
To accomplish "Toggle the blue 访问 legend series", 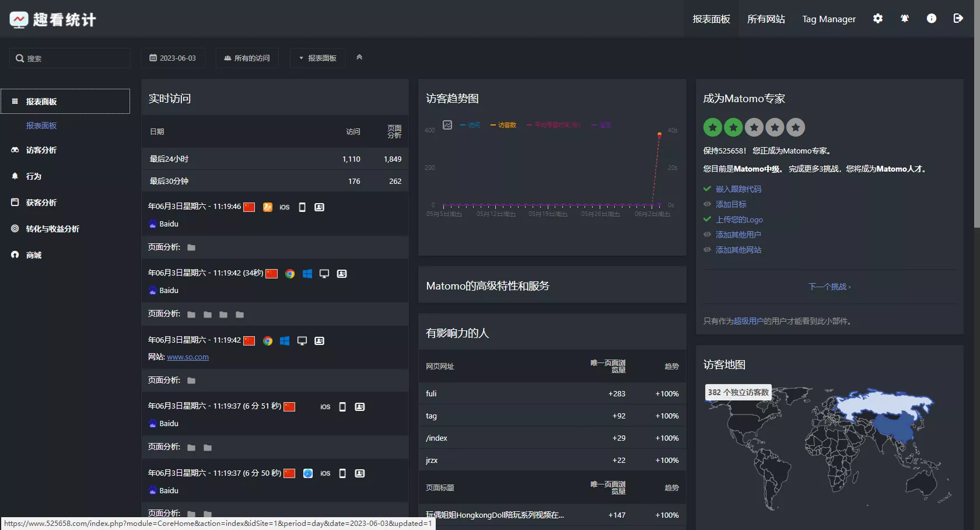I will click(x=470, y=125).
